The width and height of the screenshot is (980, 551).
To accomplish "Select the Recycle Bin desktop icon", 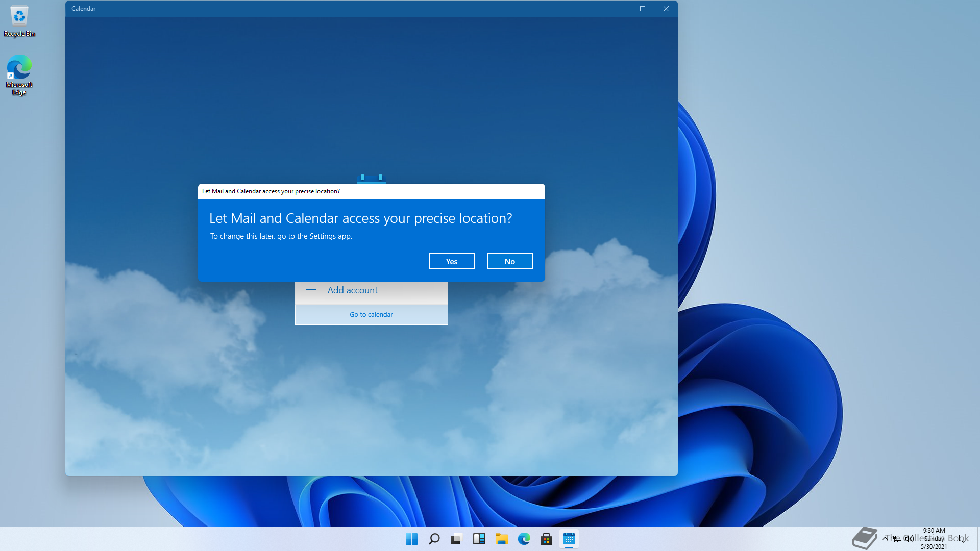I will [19, 21].
